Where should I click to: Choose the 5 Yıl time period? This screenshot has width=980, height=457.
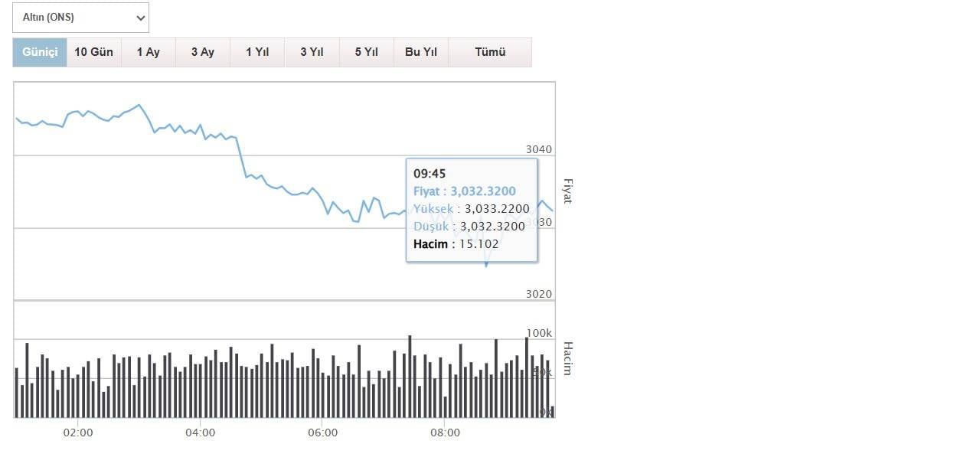(x=366, y=52)
